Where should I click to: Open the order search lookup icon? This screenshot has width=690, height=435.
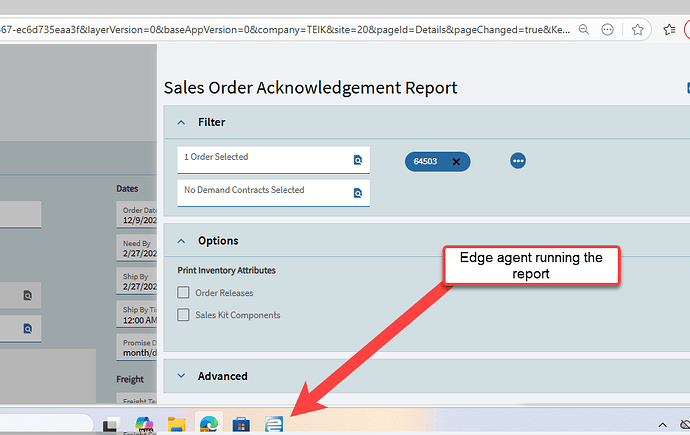pos(358,160)
